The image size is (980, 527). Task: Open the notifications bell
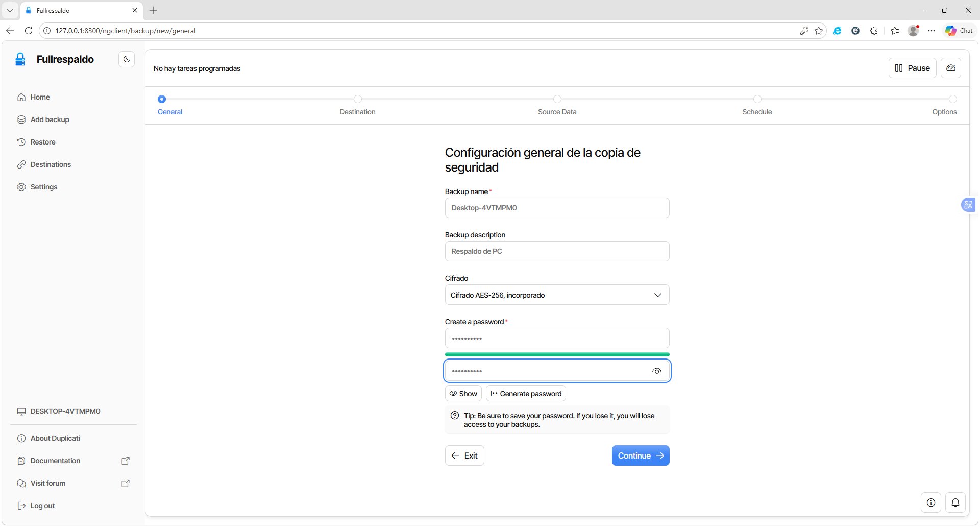pos(955,502)
